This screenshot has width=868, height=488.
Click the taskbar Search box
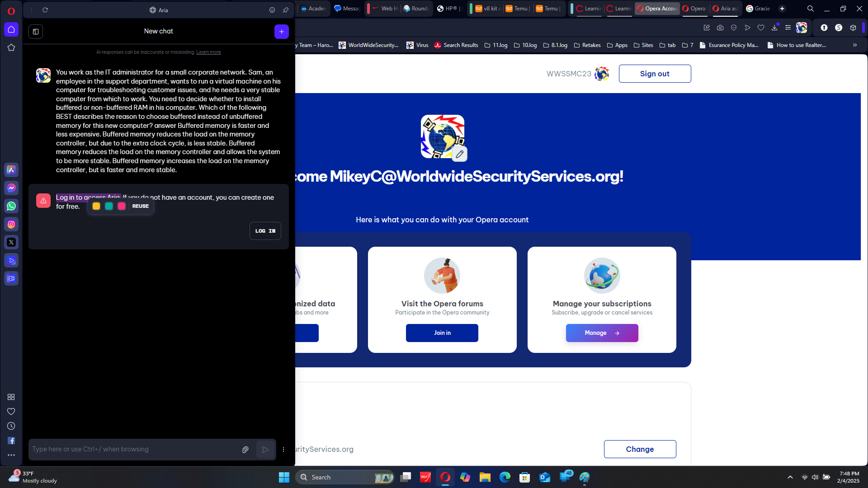pos(345,477)
